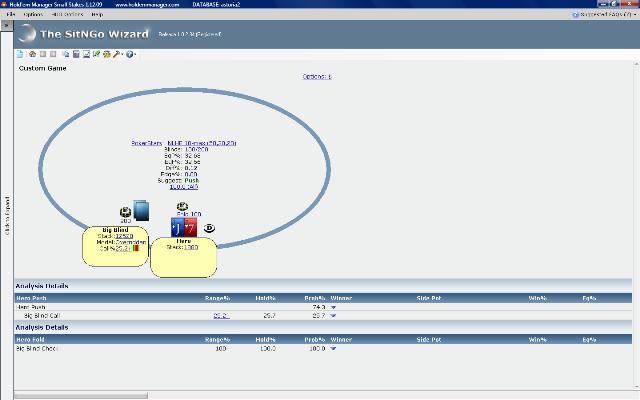Click the Big Blind stack value link
640x400 pixels.
[x=124, y=236]
